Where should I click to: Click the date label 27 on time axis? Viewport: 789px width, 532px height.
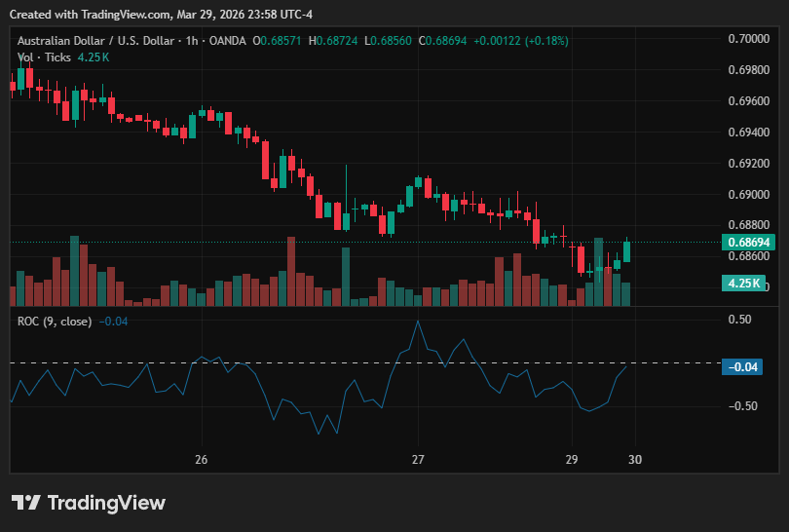coord(418,460)
